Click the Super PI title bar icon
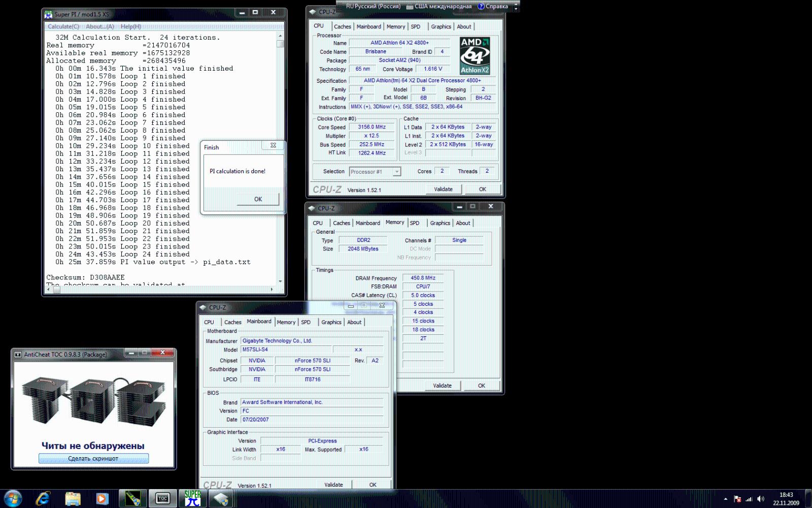 48,14
